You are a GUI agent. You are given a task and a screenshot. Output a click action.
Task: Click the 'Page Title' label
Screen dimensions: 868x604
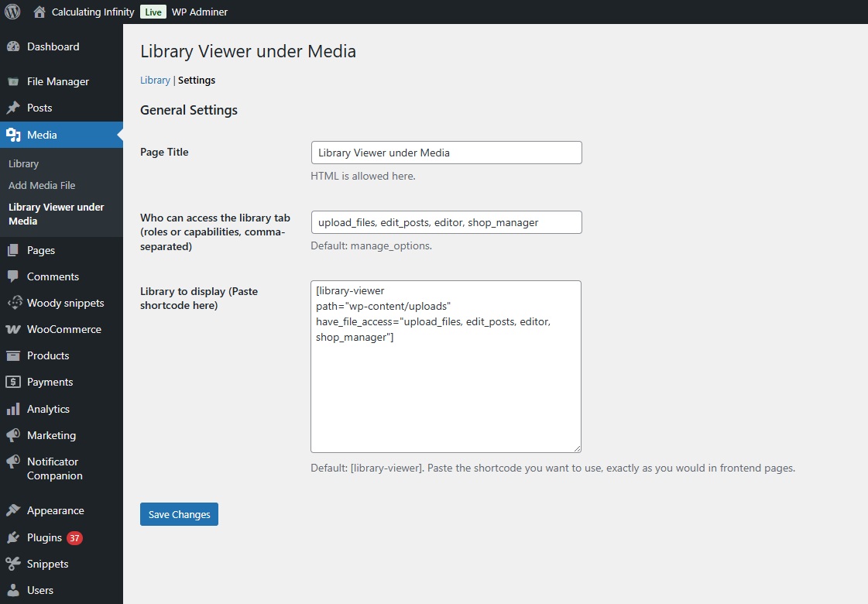click(164, 153)
